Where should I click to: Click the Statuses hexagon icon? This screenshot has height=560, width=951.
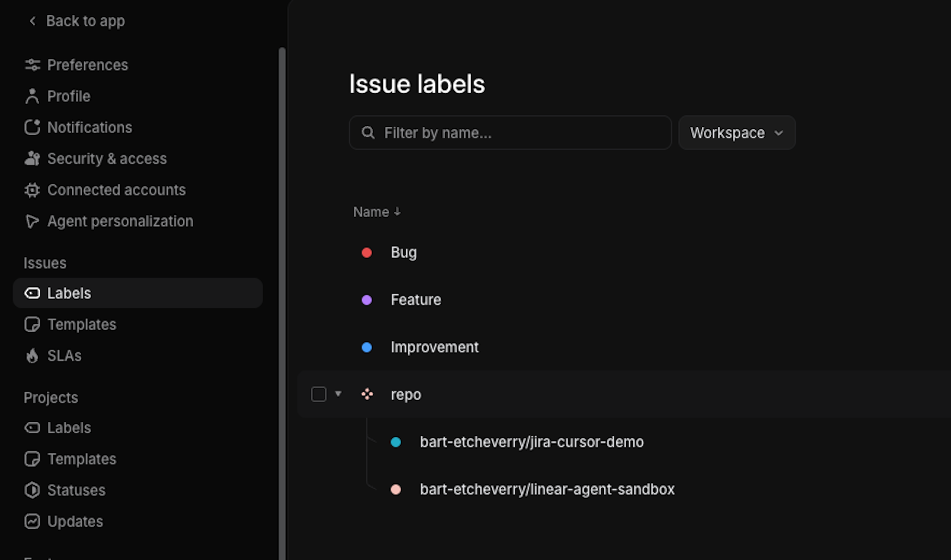32,490
